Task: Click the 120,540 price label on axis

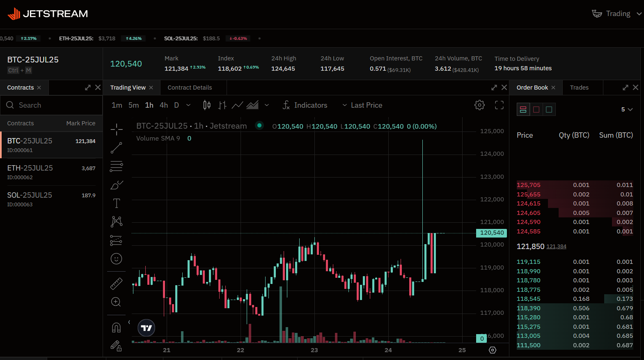Action: click(492, 233)
